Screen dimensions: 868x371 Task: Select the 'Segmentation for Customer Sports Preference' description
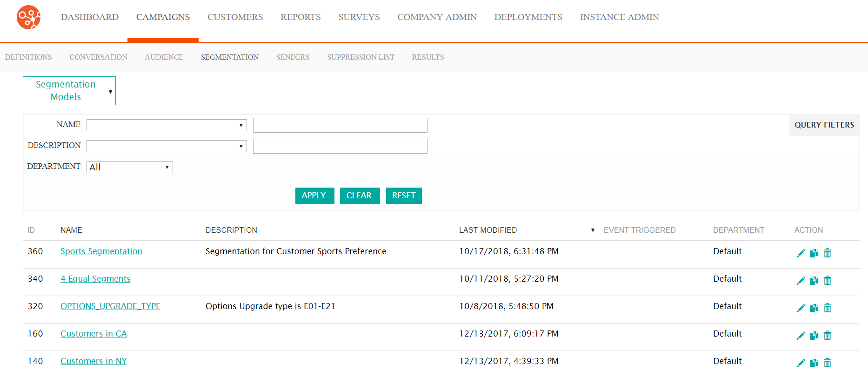pyautogui.click(x=296, y=251)
